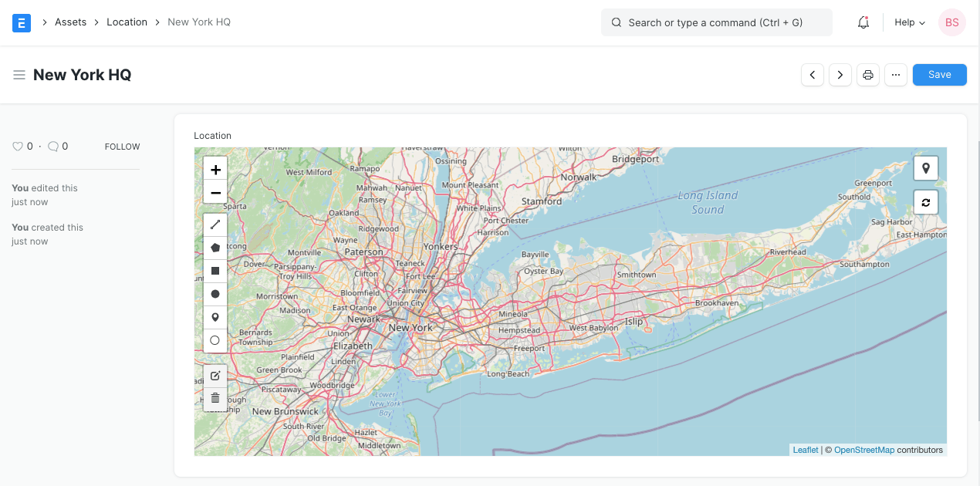Follow the New York HQ document

point(122,146)
